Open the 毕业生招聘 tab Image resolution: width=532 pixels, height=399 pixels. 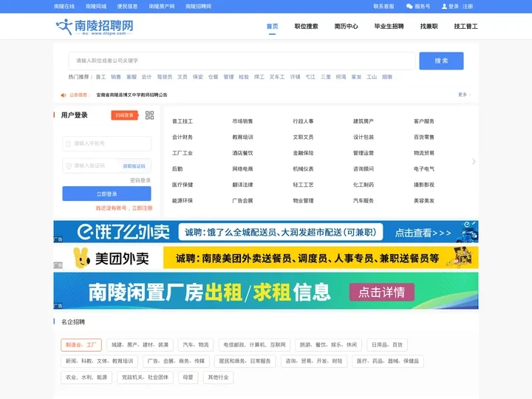pos(389,27)
